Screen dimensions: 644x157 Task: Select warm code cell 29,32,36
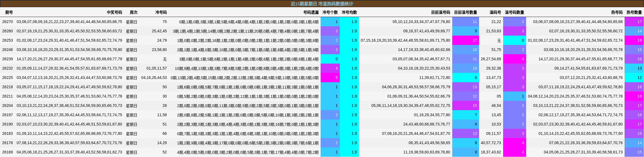click(494, 68)
